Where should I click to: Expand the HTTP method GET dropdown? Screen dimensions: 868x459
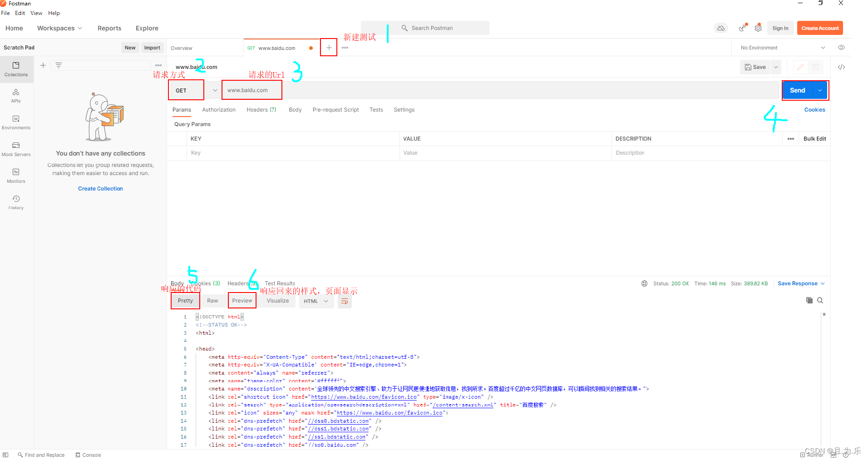[215, 90]
